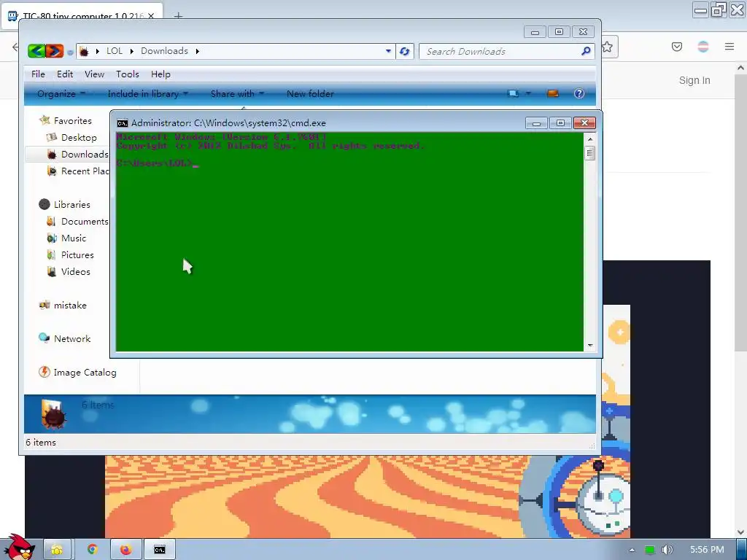Select Image Catalog in the navigation pane

point(85,373)
